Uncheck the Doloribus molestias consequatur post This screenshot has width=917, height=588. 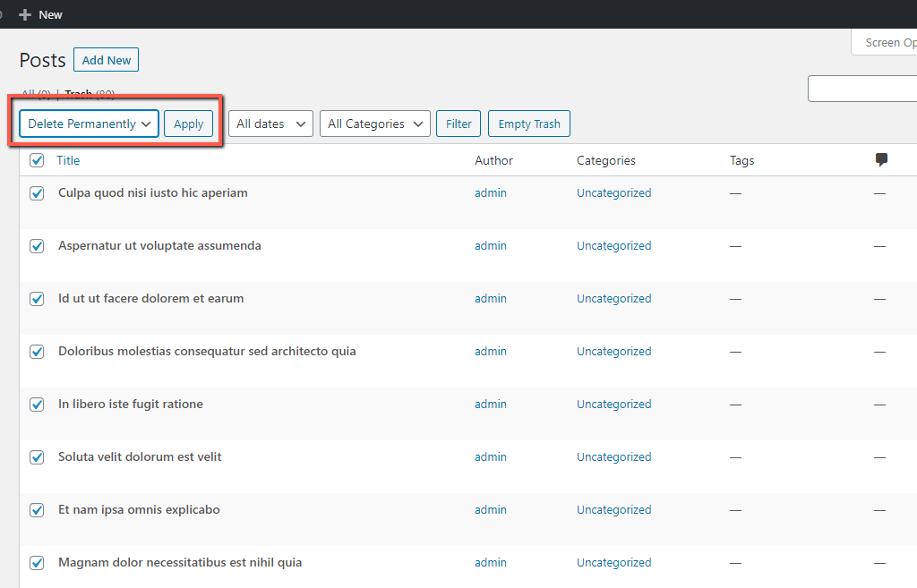(x=37, y=352)
